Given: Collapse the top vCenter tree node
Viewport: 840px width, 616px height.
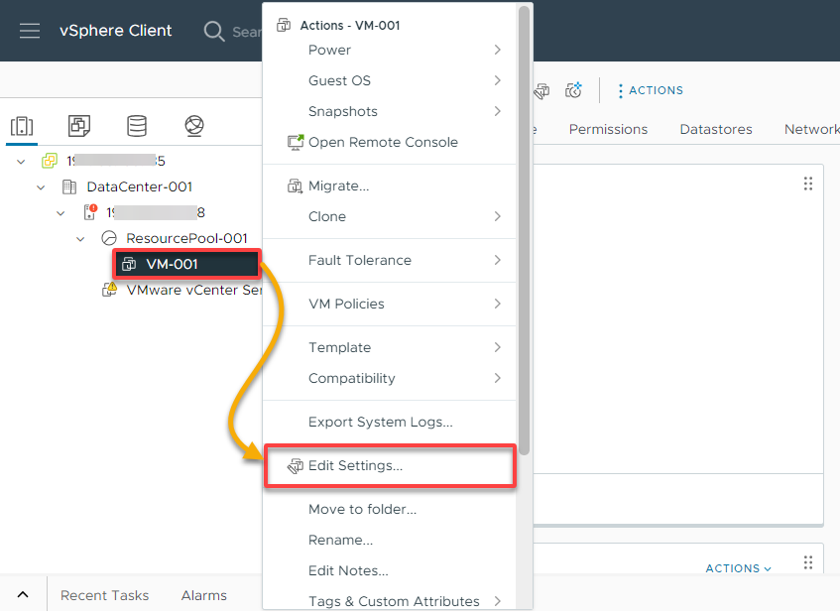Looking at the screenshot, I should [21, 162].
